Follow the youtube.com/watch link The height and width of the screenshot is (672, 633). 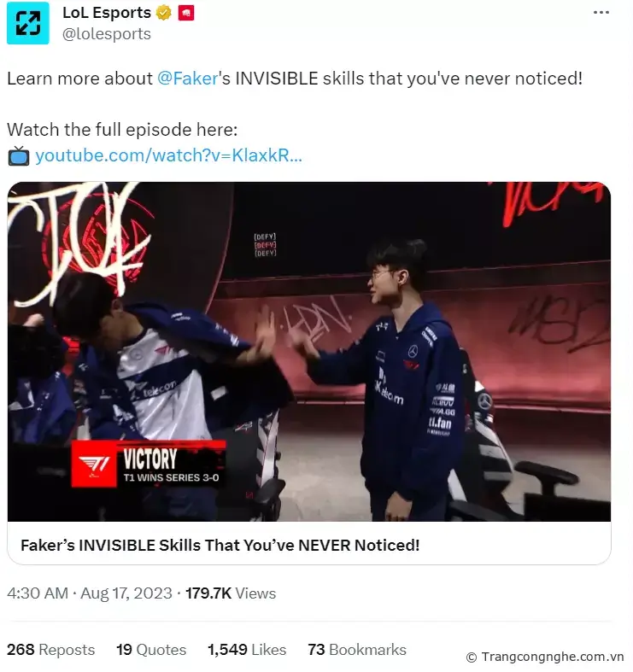168,155
